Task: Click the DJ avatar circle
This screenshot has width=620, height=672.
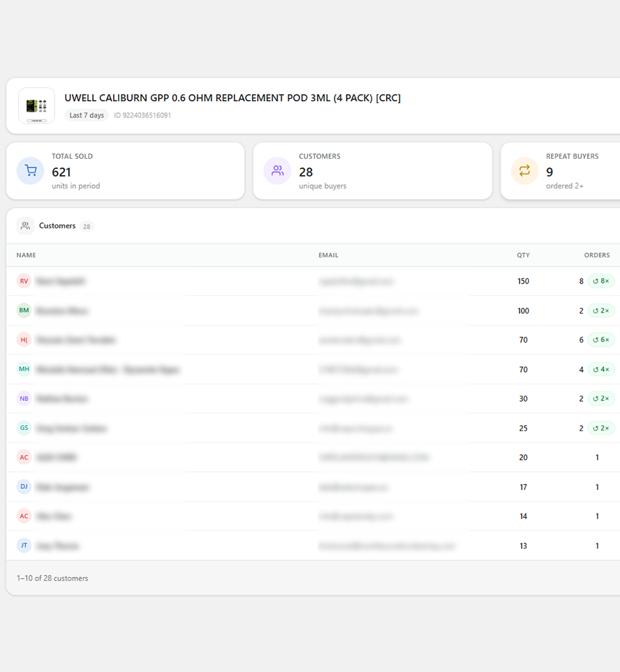Action: pyautogui.click(x=24, y=486)
